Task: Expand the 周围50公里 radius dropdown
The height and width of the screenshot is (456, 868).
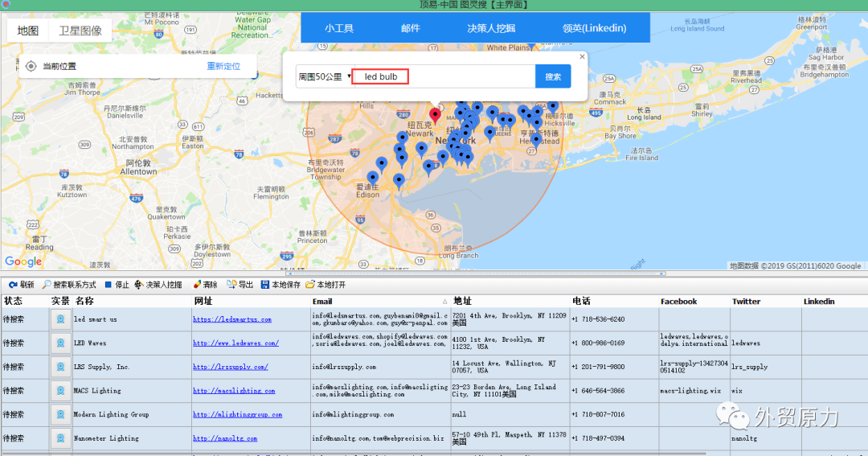Action: tap(325, 77)
